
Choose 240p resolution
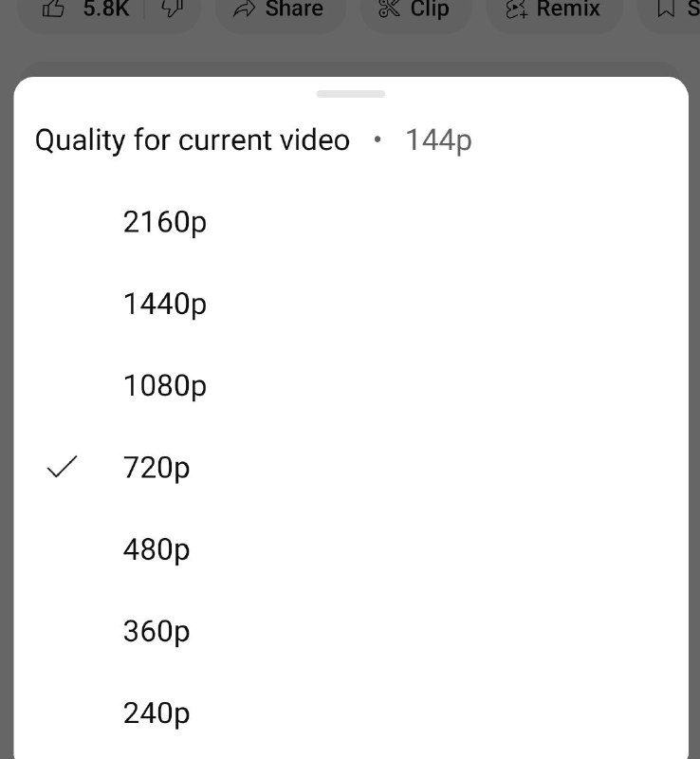157,713
